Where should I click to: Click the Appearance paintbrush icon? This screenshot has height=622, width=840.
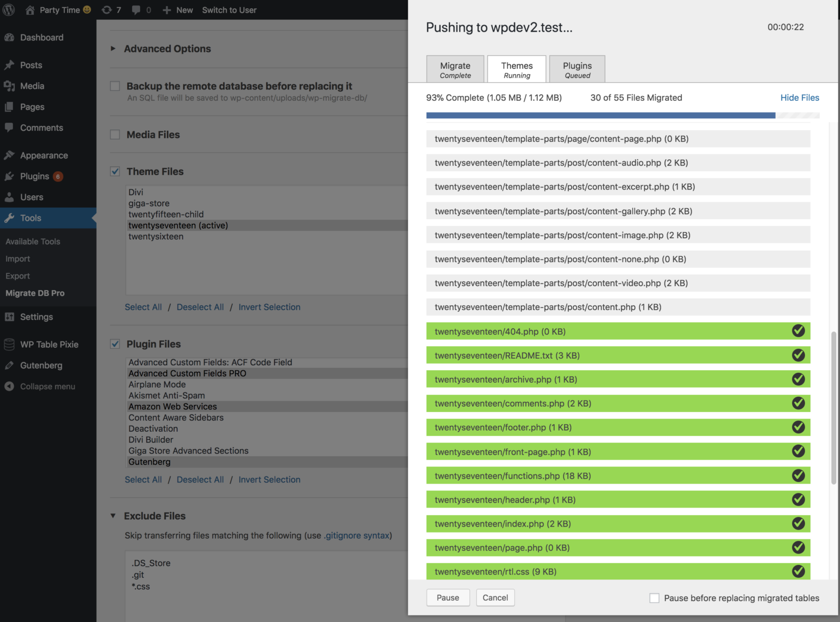coord(9,155)
